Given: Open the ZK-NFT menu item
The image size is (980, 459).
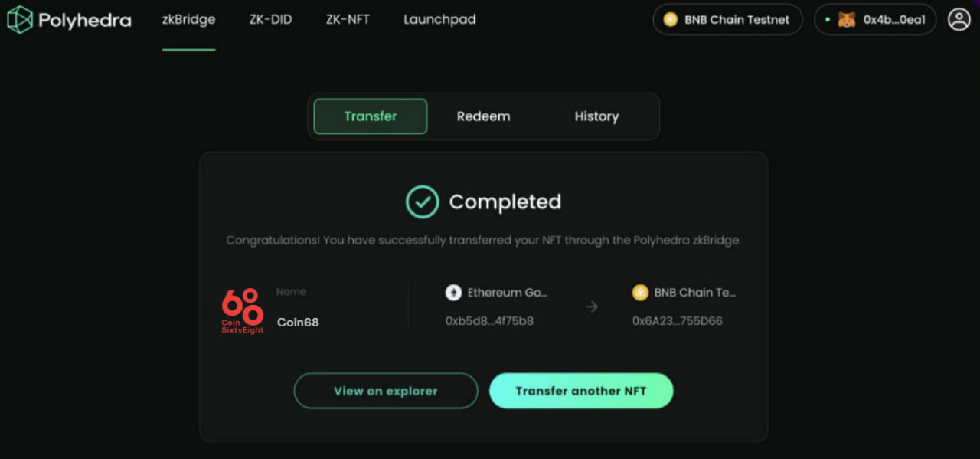Looking at the screenshot, I should (348, 20).
